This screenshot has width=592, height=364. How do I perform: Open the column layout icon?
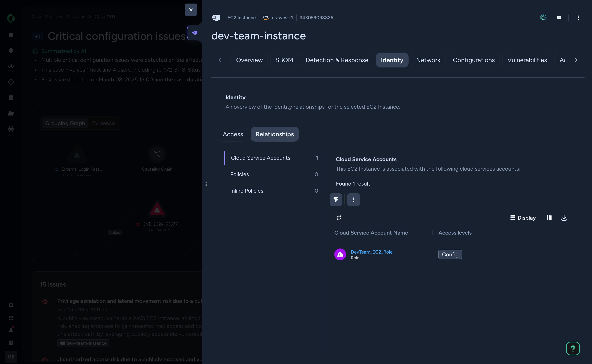click(x=549, y=218)
